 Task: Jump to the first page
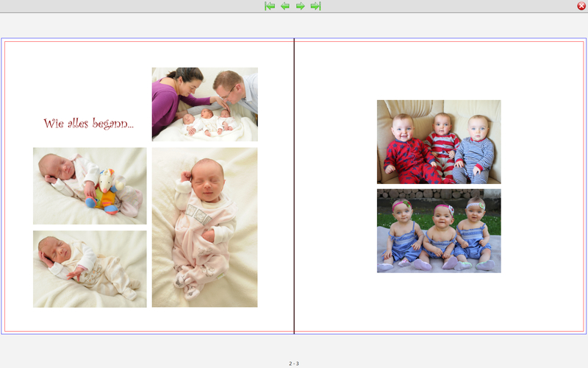click(x=270, y=6)
